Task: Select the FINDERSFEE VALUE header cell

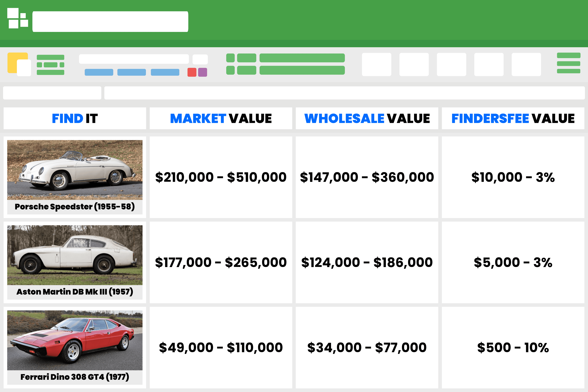Action: click(x=513, y=118)
